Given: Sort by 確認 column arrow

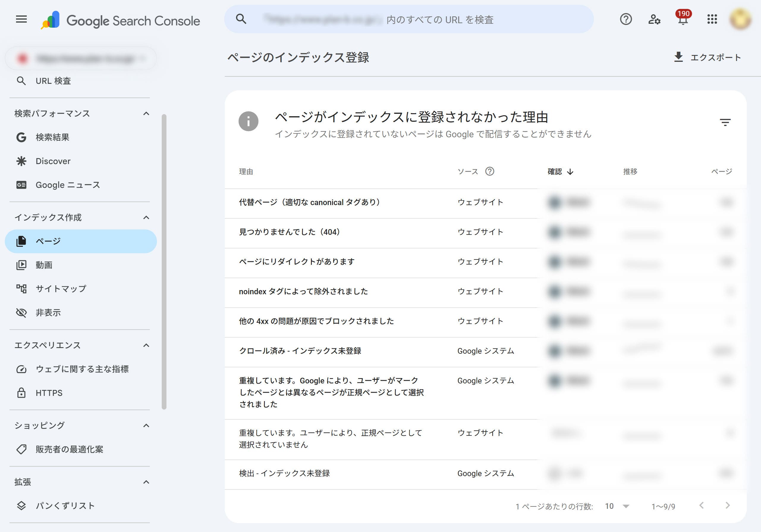Looking at the screenshot, I should (x=570, y=172).
